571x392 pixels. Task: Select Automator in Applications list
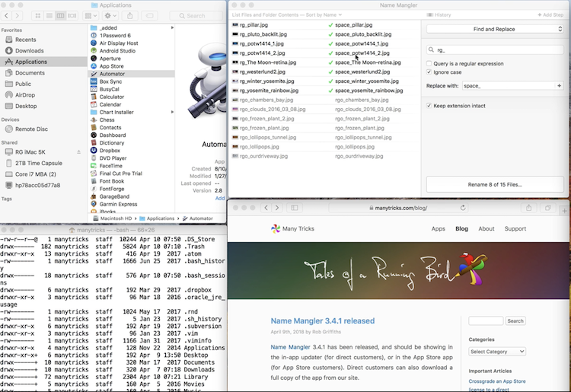[112, 74]
